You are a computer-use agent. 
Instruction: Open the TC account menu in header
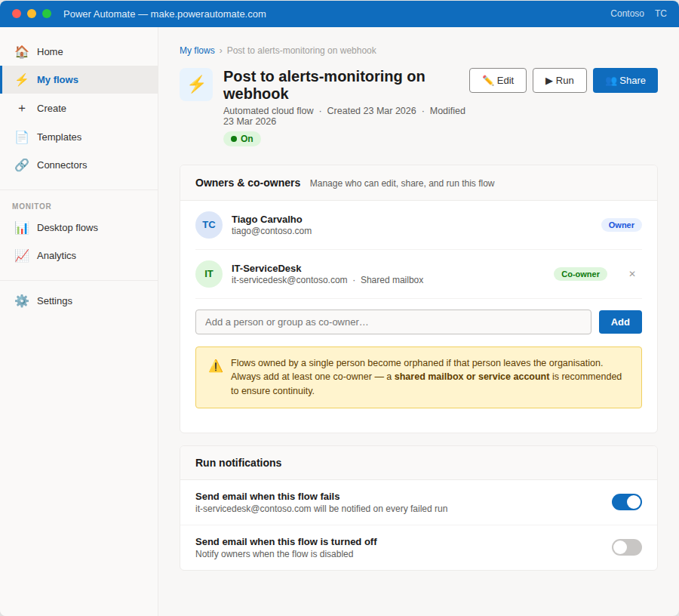point(661,14)
